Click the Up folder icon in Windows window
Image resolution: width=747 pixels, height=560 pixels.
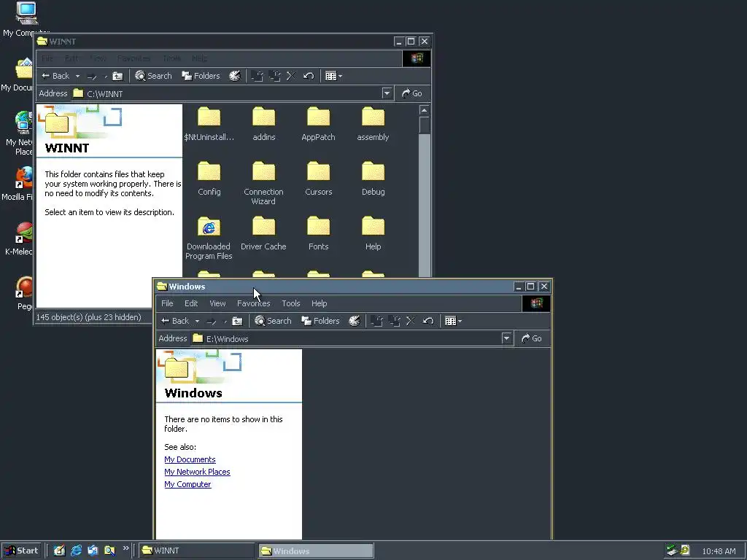pyautogui.click(x=237, y=321)
